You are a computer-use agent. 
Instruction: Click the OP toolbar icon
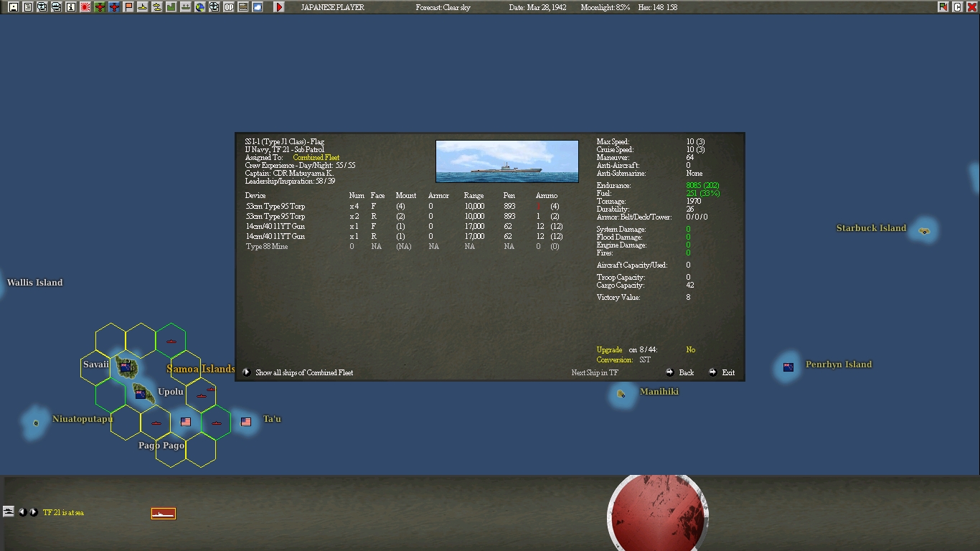229,7
